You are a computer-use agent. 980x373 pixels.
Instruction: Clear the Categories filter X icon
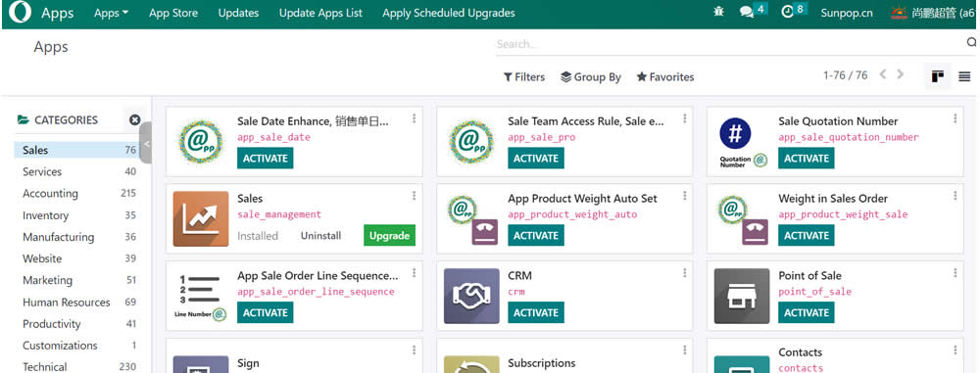[x=135, y=120]
